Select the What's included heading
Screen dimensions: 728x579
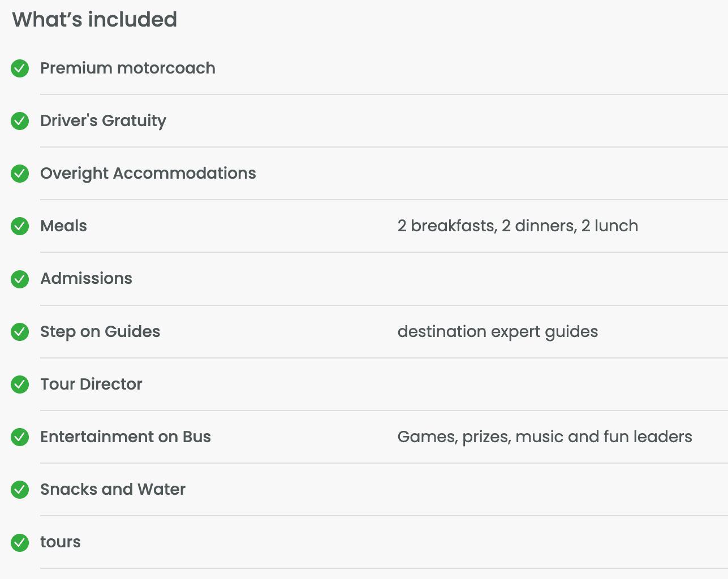coord(94,19)
